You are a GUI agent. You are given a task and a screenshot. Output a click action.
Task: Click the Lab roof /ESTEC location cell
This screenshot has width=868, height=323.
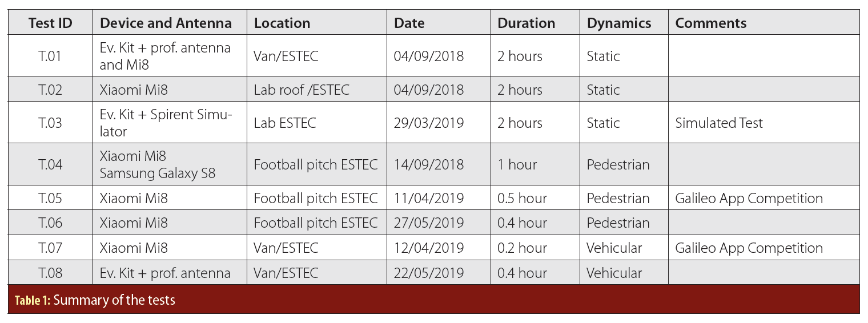coord(302,90)
